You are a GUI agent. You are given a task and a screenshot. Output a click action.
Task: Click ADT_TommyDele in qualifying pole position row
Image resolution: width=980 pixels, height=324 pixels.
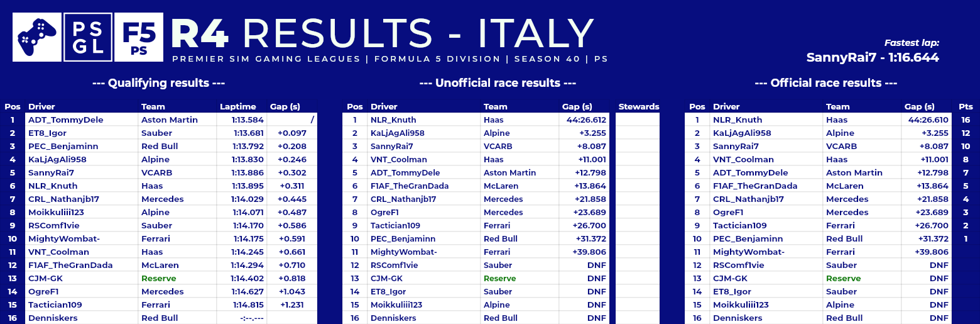pos(66,120)
